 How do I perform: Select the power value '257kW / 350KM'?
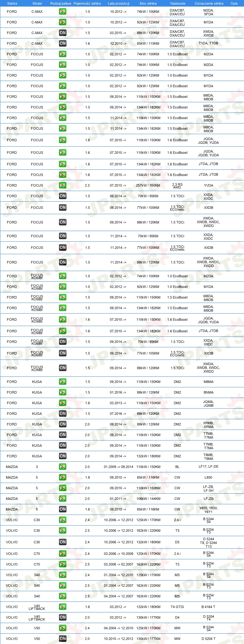[x=148, y=185]
